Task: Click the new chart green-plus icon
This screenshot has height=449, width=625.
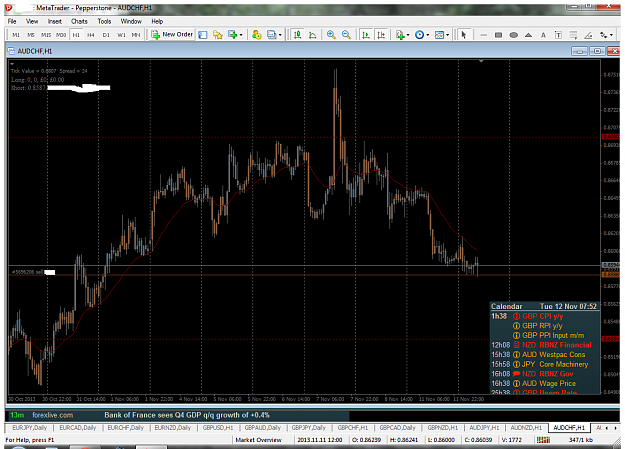Action: pyautogui.click(x=232, y=35)
